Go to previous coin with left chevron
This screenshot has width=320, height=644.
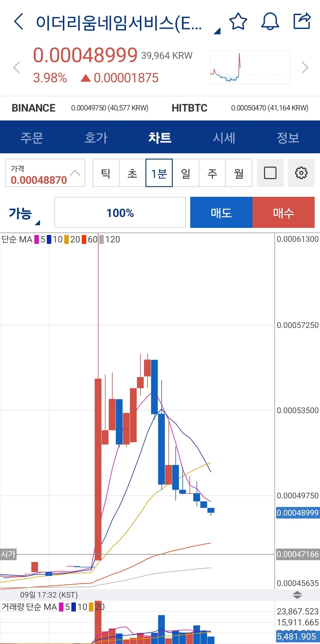point(17,67)
